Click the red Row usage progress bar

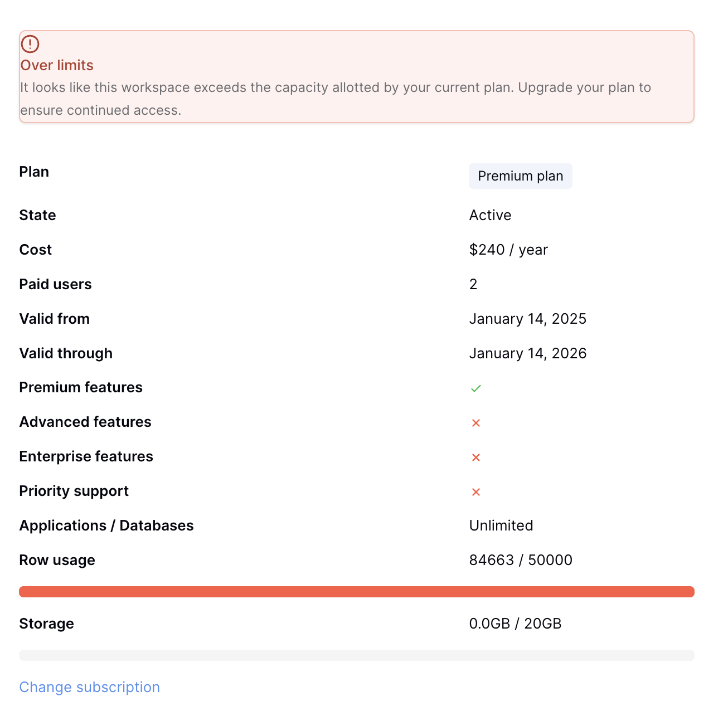coord(357,592)
